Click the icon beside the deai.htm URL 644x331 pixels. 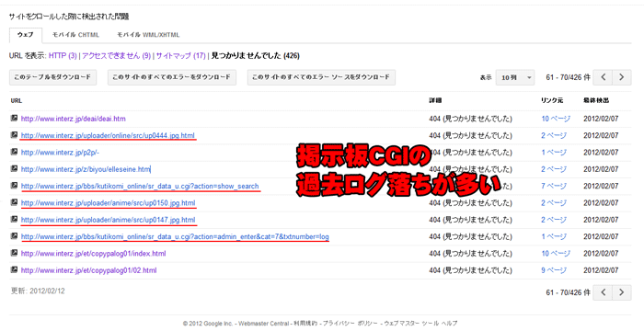[15, 119]
